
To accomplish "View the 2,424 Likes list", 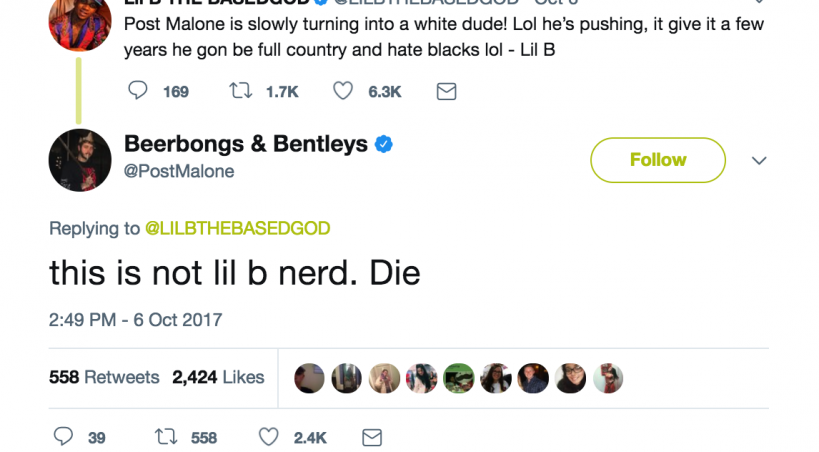I will coord(218,377).
